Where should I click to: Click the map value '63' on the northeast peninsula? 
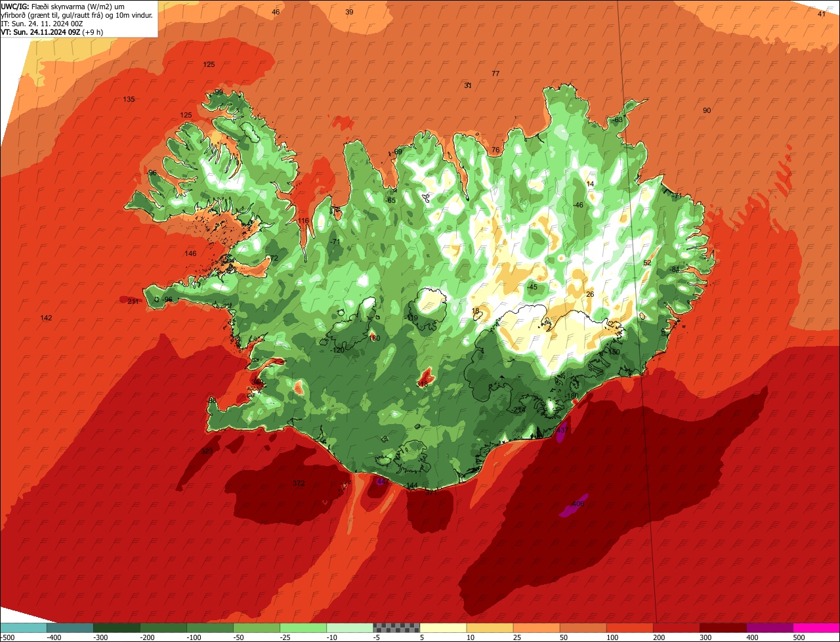pos(618,120)
